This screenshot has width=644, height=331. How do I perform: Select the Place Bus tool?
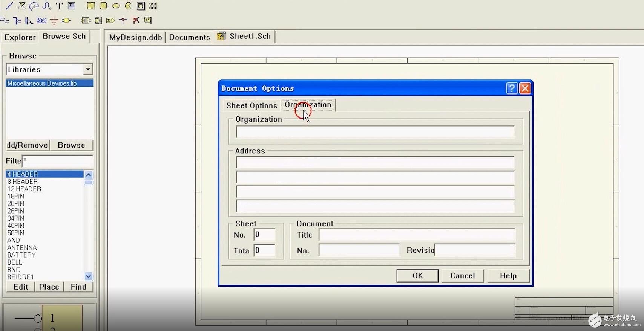[17, 20]
